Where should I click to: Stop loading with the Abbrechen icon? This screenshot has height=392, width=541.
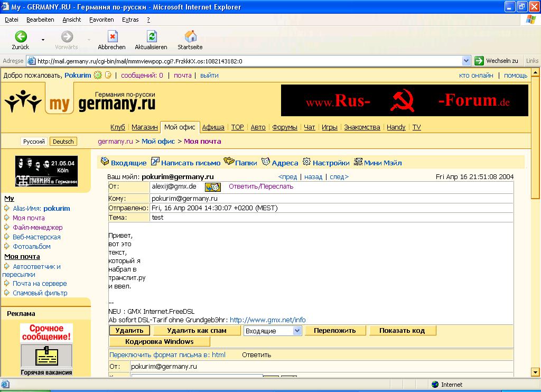113,36
